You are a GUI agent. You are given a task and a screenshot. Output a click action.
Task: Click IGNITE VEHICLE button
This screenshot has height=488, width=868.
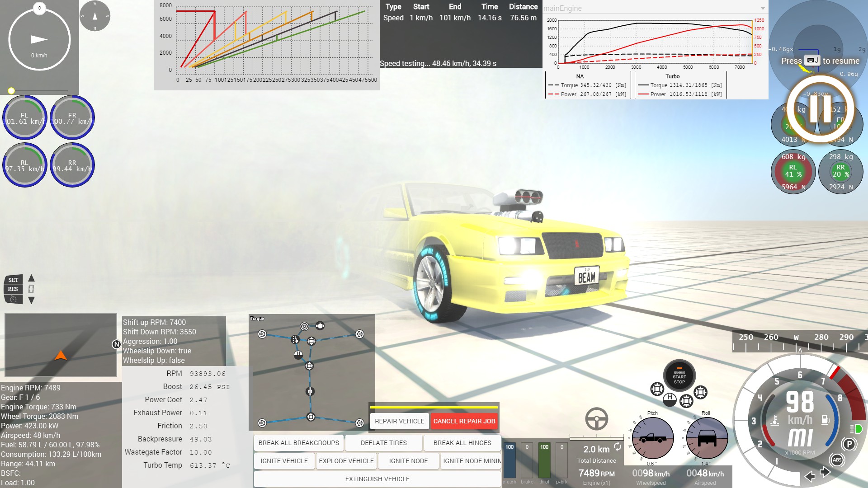point(284,461)
